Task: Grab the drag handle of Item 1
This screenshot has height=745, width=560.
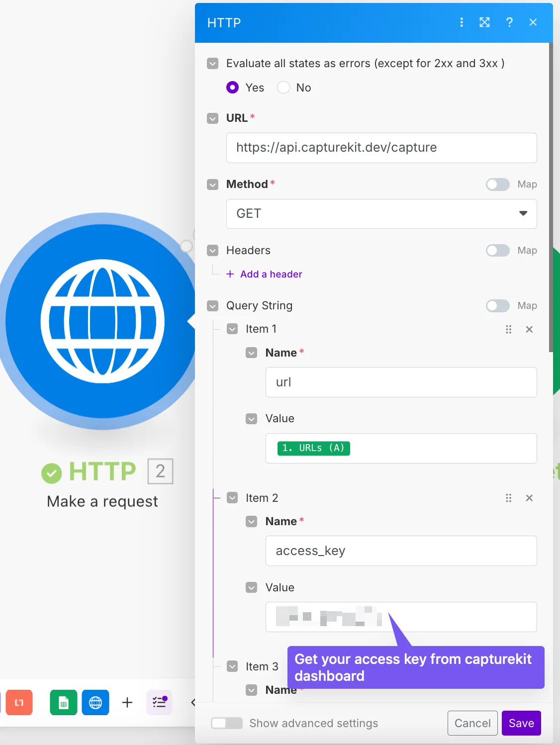Action: pyautogui.click(x=508, y=329)
